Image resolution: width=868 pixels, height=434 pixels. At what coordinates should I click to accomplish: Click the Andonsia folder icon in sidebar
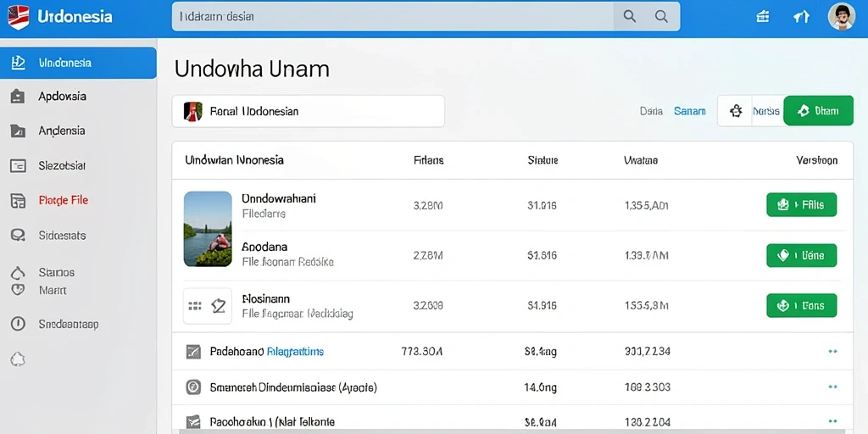click(x=18, y=131)
